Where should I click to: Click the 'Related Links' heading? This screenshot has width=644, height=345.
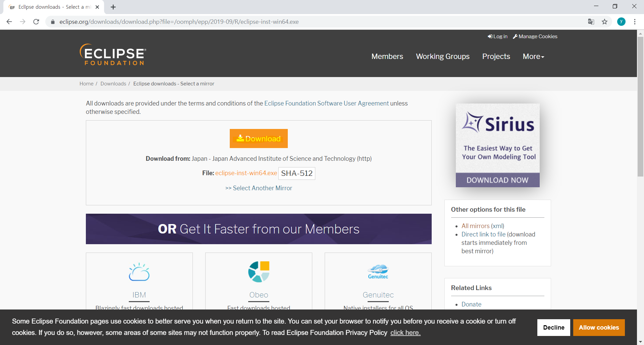click(471, 288)
